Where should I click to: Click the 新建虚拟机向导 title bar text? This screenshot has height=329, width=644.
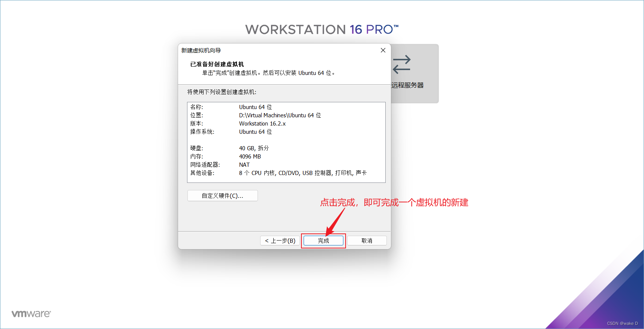(x=201, y=50)
